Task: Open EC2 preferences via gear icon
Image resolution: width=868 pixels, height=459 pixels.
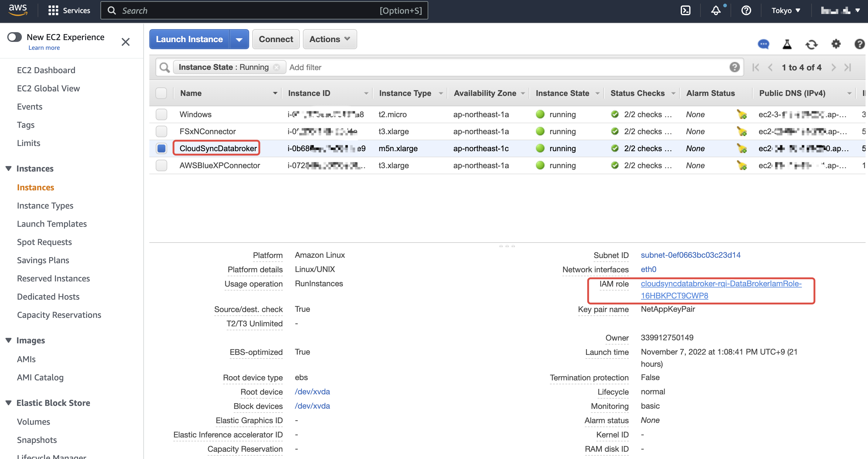Action: [x=836, y=44]
